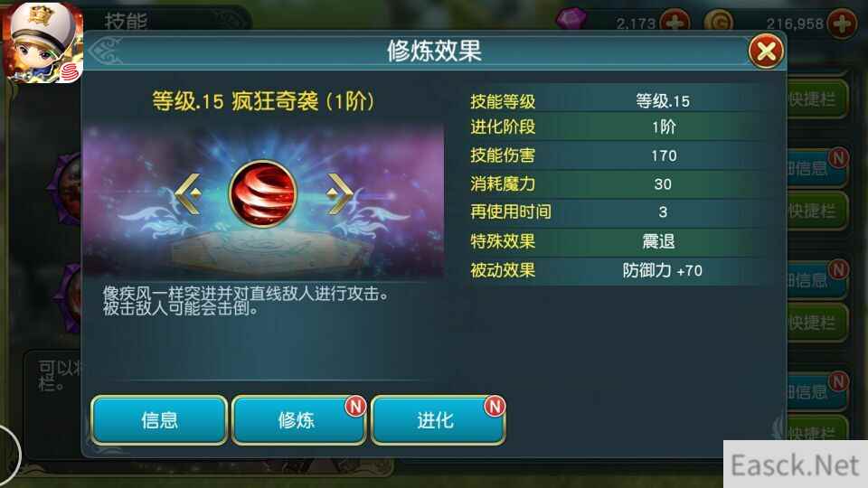Click the gold coin currency icon

719,22
